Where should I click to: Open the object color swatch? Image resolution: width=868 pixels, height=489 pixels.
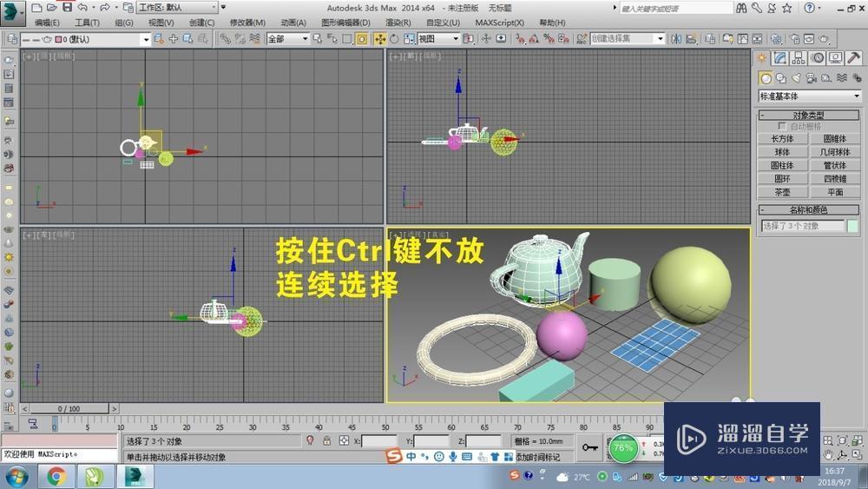tap(852, 226)
